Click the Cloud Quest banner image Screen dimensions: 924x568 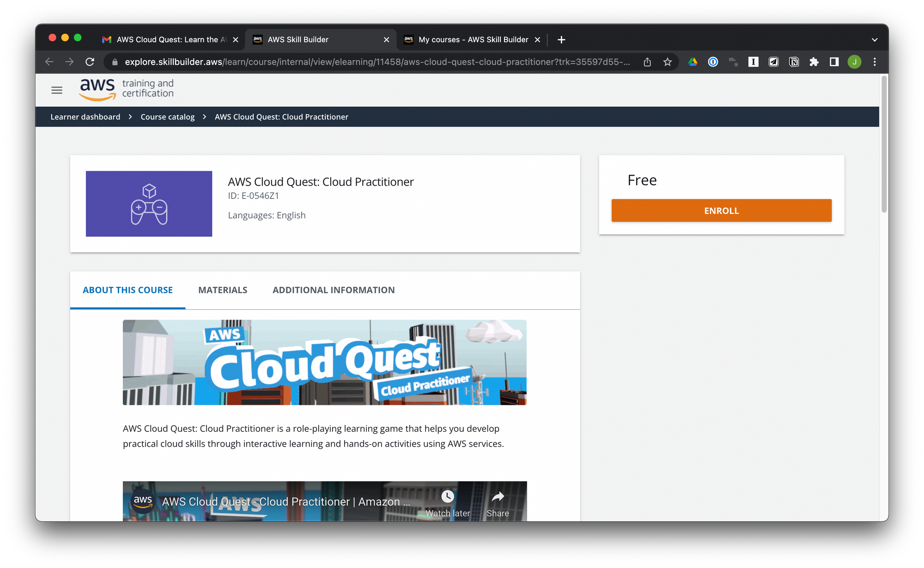pos(324,363)
